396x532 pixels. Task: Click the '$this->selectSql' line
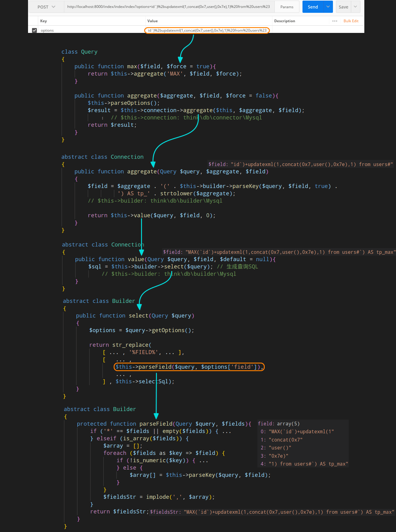tap(139, 381)
